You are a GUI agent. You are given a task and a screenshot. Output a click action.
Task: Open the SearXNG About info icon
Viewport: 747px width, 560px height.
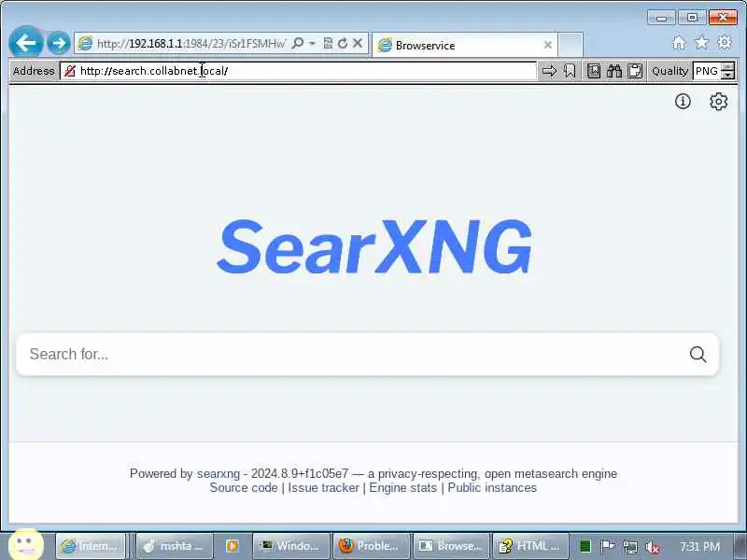pos(683,101)
